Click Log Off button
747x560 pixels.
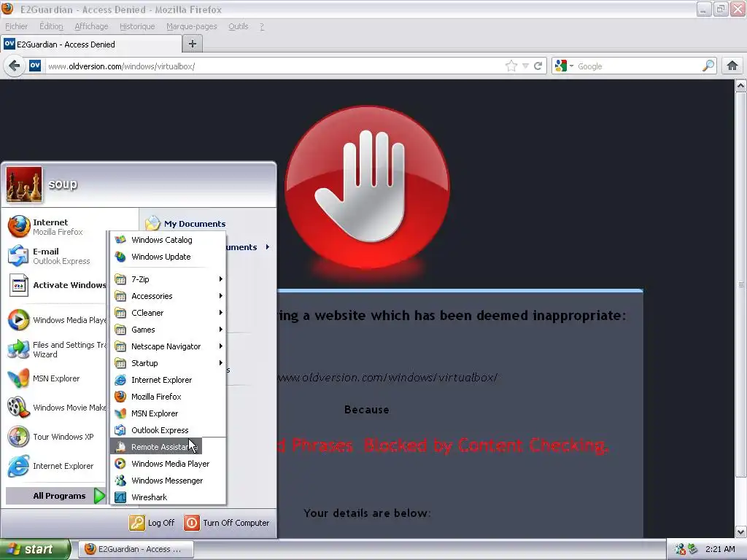tap(152, 523)
